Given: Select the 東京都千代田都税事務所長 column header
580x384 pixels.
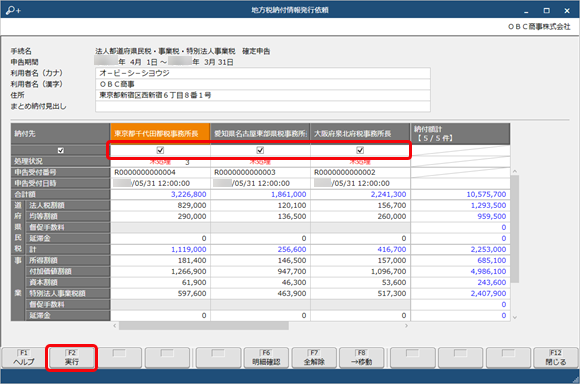Looking at the screenshot, I should (160, 134).
